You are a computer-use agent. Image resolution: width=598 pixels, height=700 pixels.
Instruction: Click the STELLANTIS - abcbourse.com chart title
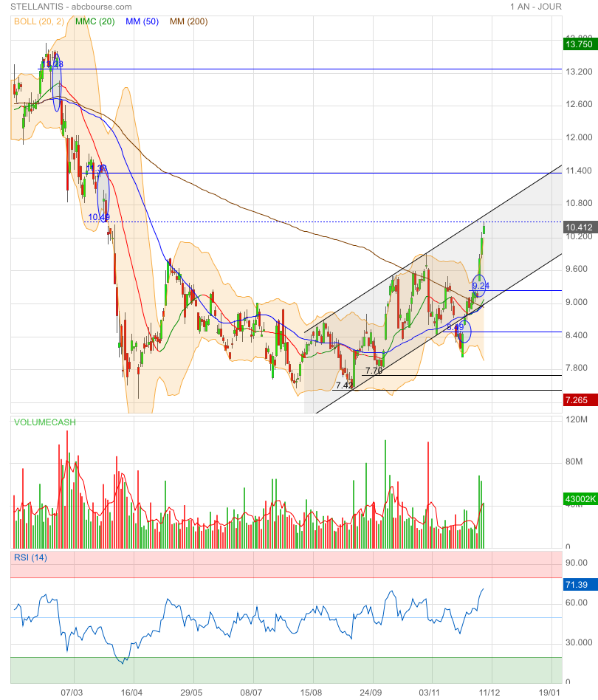coord(71,7)
